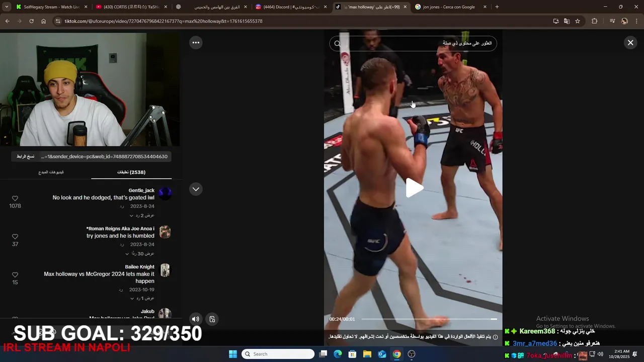Go to browser home page
The height and width of the screenshot is (362, 644).
click(x=43, y=21)
